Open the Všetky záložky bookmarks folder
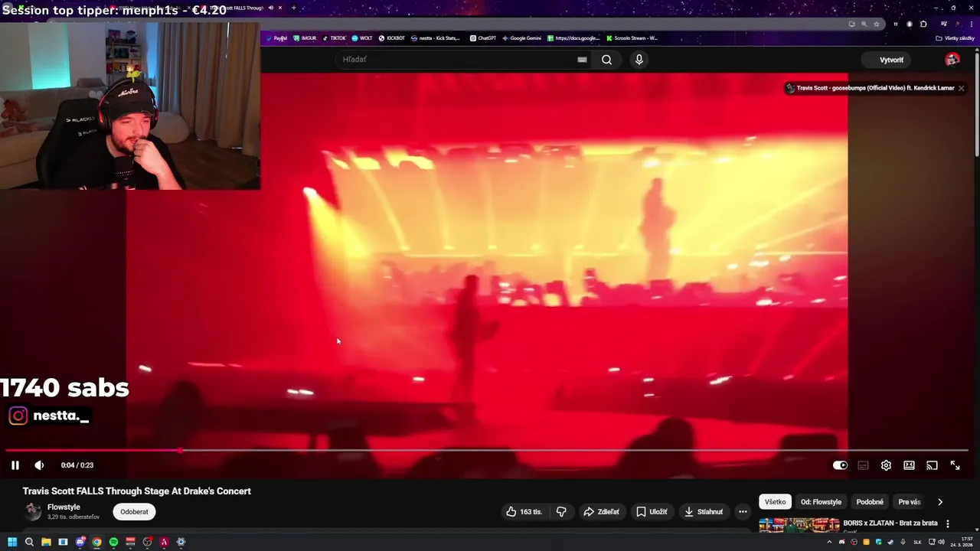Image resolution: width=980 pixels, height=551 pixels. (955, 37)
